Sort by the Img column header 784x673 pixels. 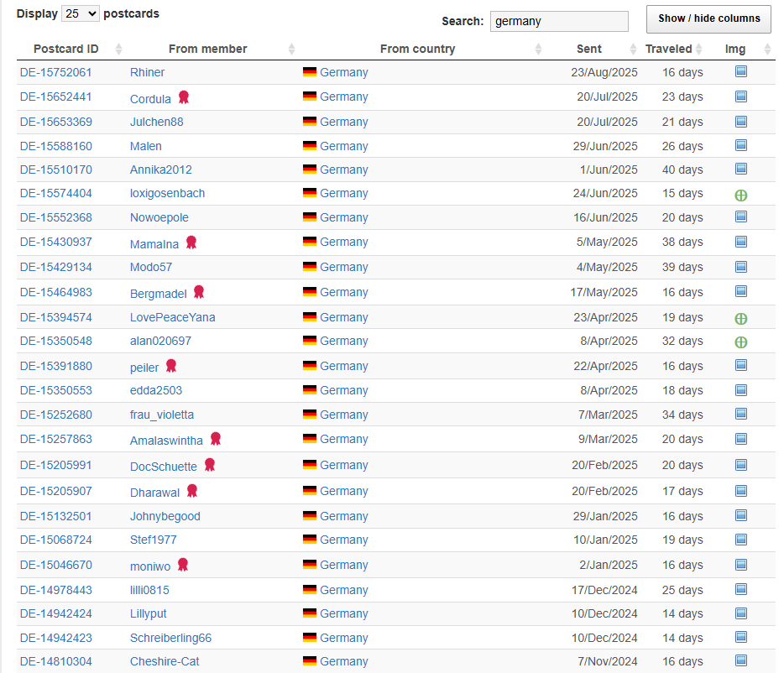[x=735, y=49]
